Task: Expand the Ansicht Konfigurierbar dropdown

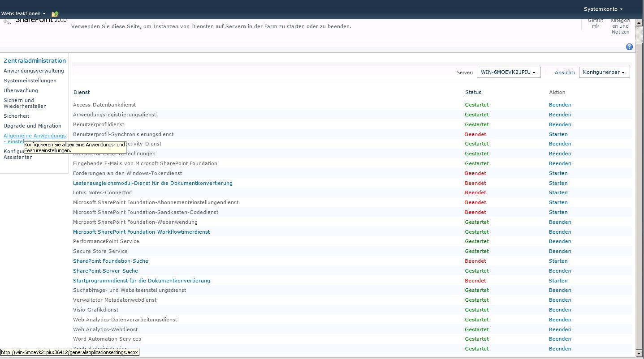Action: tap(604, 72)
